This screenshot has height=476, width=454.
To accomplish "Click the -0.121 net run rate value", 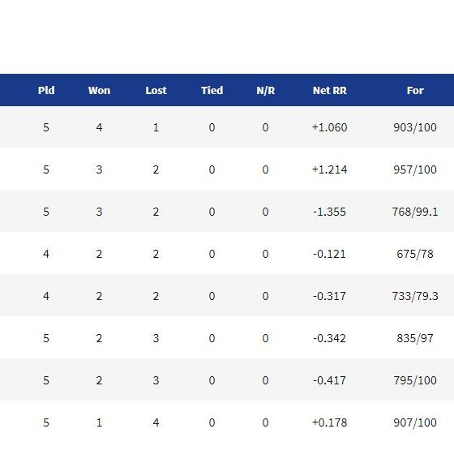I will (330, 254).
